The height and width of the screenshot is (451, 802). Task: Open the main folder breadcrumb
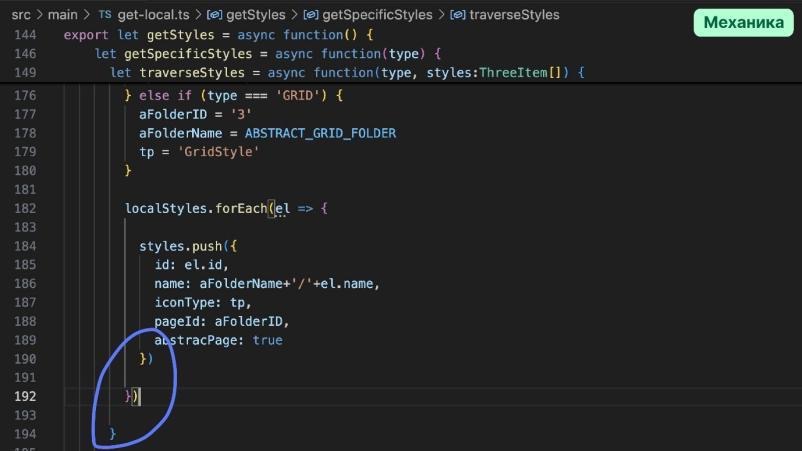pos(62,15)
